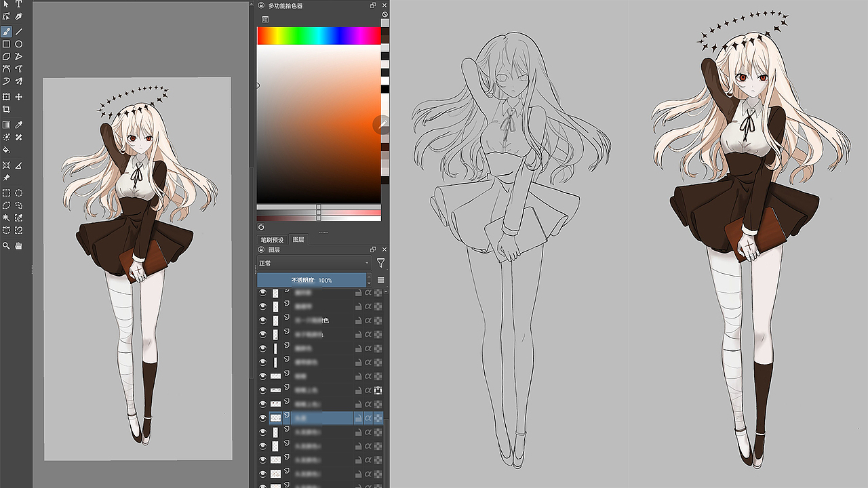Toggle alpha lock on the highlighted layer

[378, 418]
